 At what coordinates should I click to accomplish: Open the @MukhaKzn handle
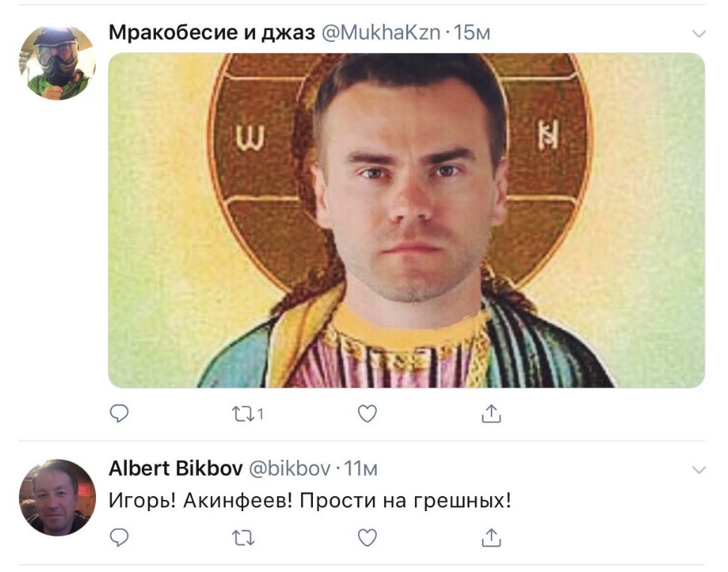pos(381,32)
